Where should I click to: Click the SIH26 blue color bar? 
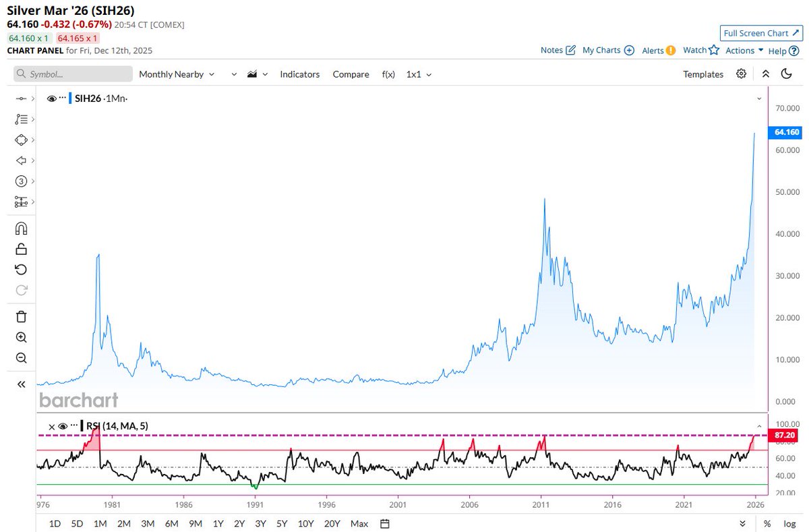pos(71,98)
